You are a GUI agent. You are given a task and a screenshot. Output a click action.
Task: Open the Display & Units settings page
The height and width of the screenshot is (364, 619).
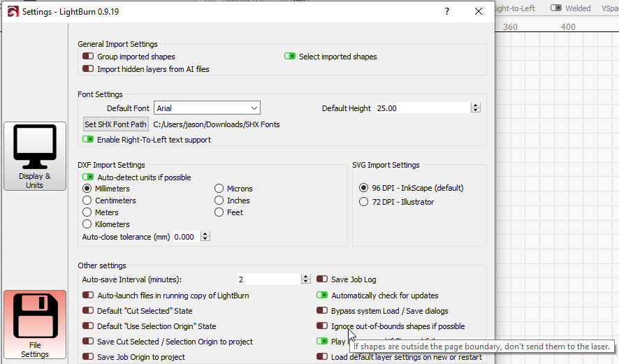(x=35, y=156)
